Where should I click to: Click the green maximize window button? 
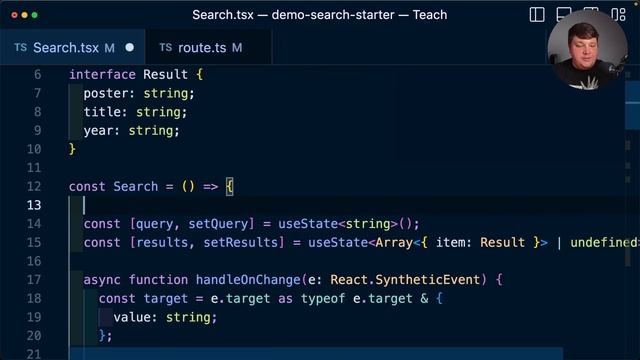(35, 15)
